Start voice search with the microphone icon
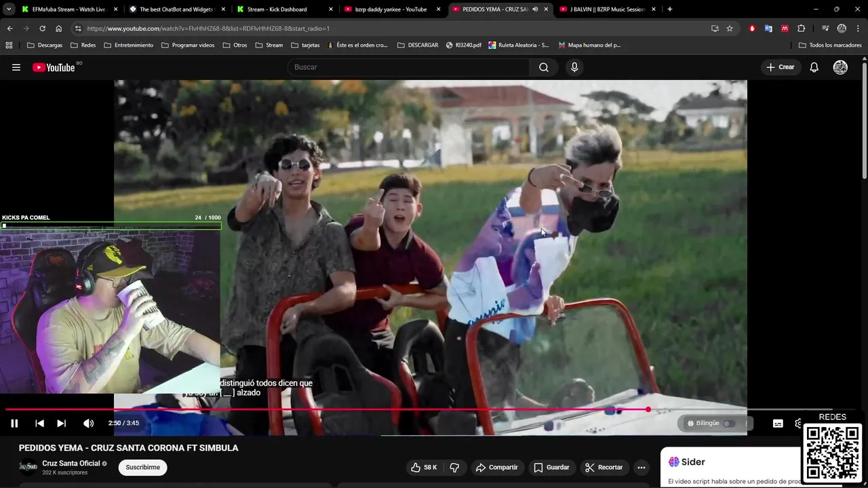Viewport: 868px width, 488px height. 574,67
